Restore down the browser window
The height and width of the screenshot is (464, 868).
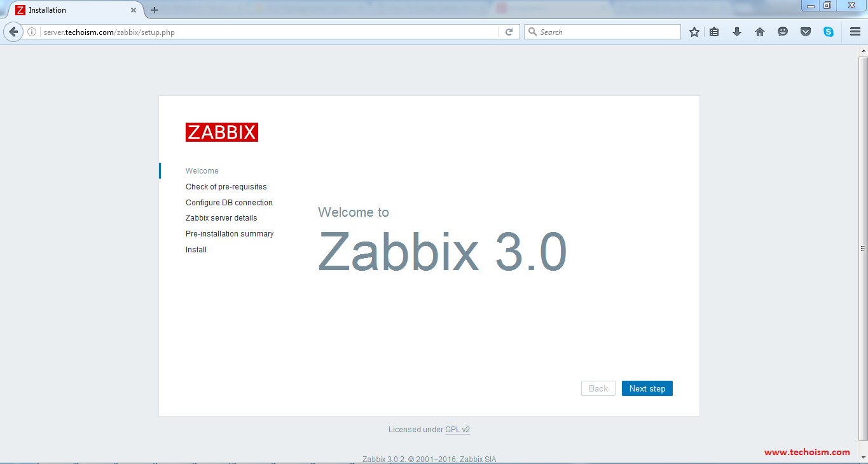(827, 6)
